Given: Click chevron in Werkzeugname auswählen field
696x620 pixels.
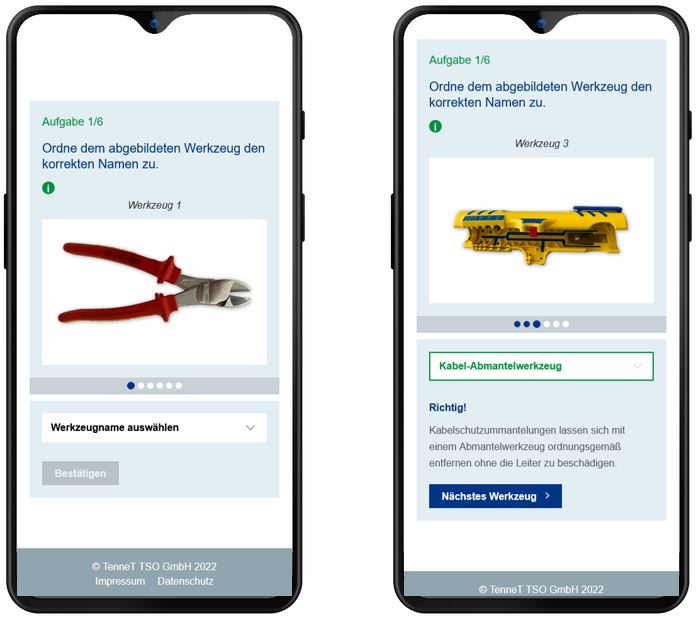Looking at the screenshot, I should pos(250,428).
